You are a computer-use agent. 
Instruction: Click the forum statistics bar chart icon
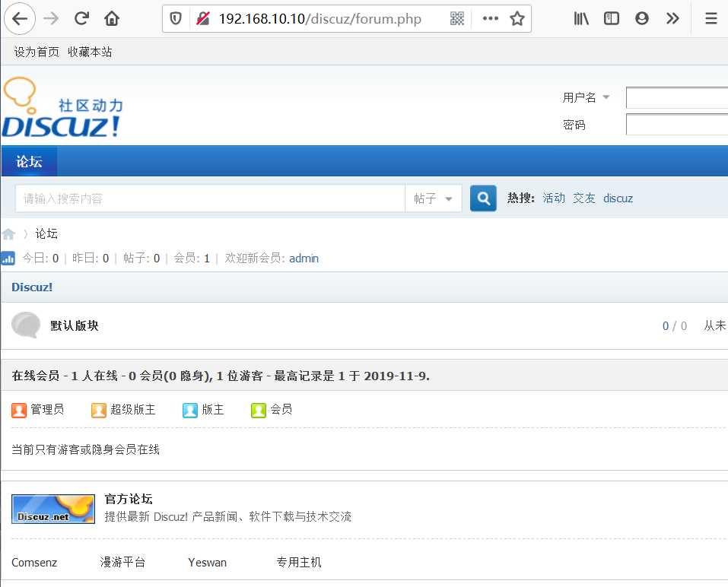click(8, 258)
